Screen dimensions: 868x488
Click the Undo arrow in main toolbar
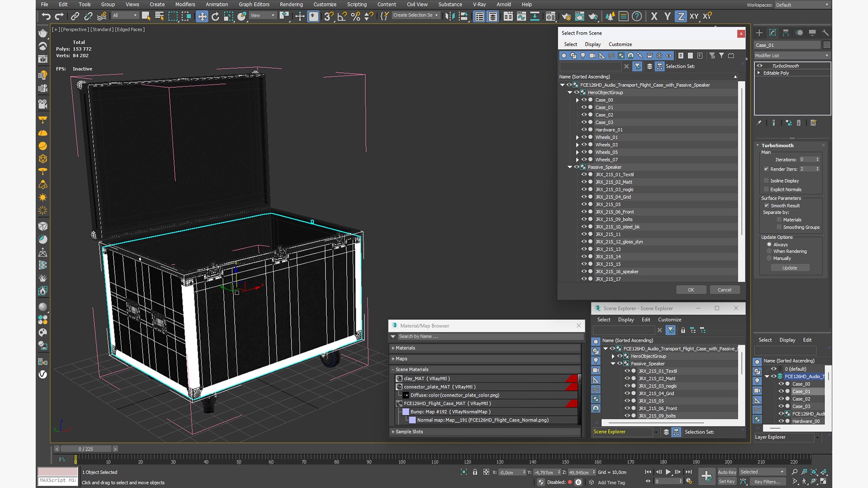46,16
